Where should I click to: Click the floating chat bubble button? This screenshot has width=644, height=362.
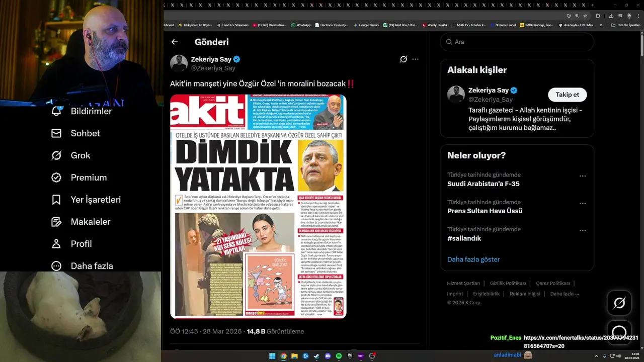tap(619, 332)
